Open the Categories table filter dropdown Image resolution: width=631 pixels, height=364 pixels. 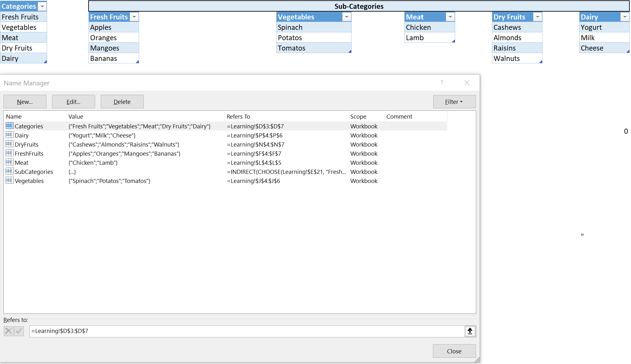[42, 6]
